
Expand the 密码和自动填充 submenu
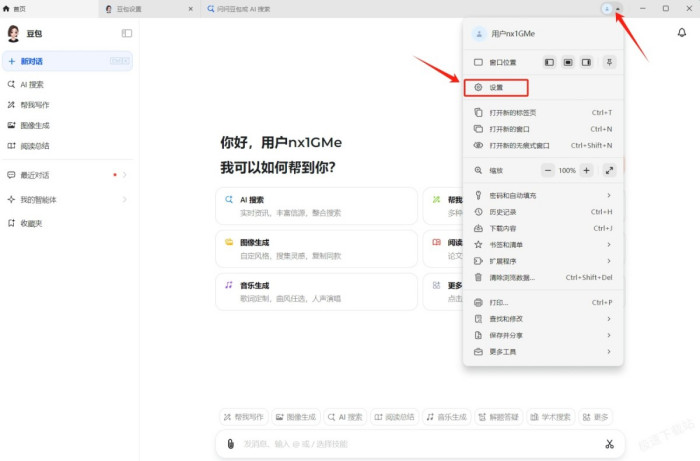pos(543,195)
